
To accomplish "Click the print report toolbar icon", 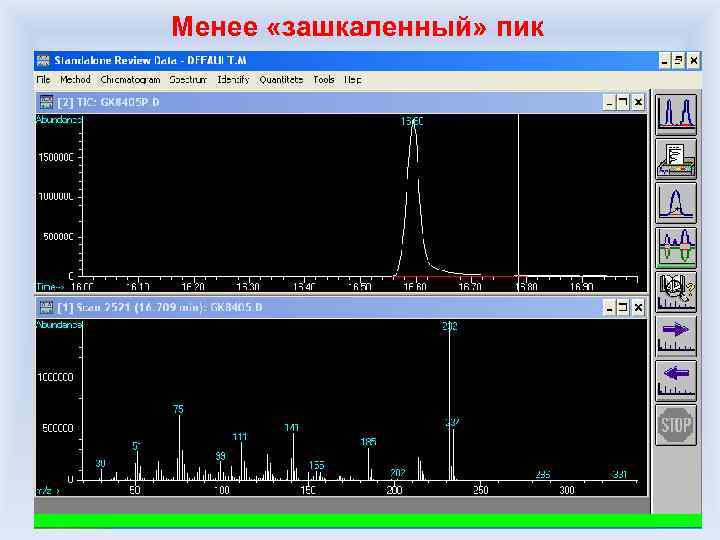I will (x=675, y=159).
